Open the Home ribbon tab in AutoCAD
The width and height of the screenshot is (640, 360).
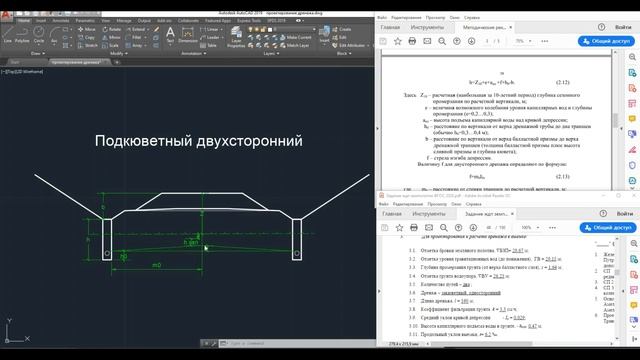(23, 20)
